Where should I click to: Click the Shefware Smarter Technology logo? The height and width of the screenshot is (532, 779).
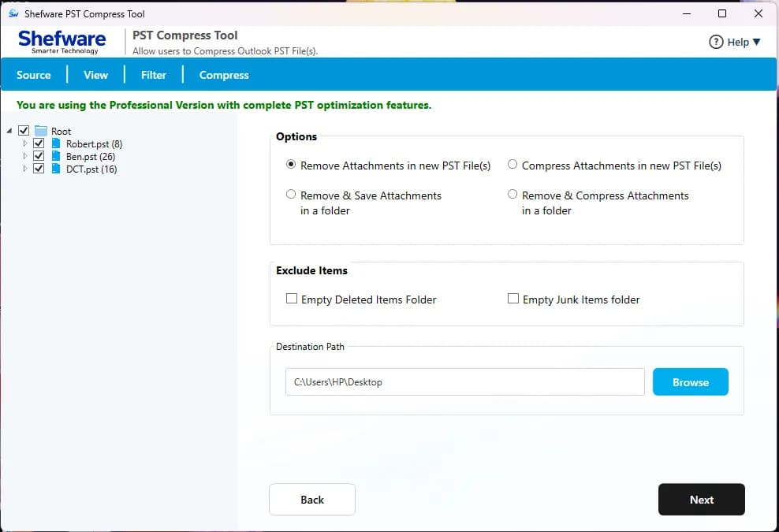61,42
